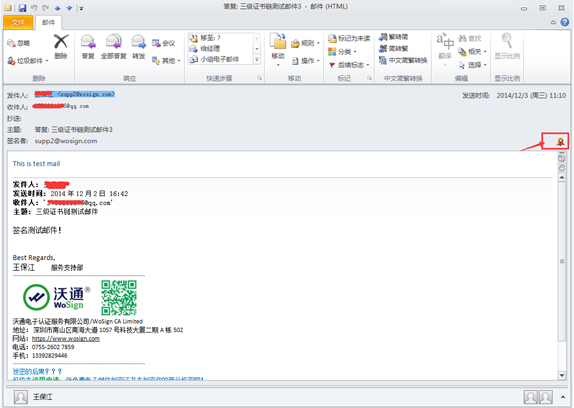The image size is (574, 408).
Task: Click the Undo icon in quick access toolbar
Action: click(x=34, y=7)
